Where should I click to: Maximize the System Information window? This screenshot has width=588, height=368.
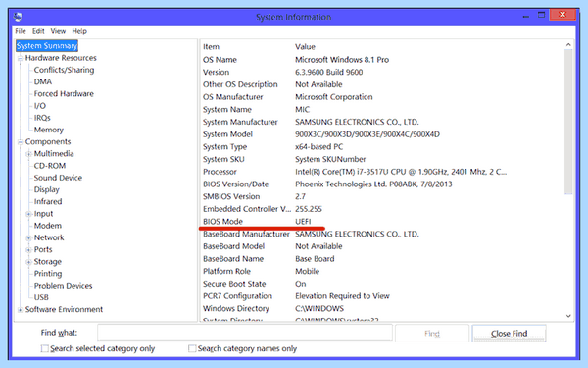click(x=541, y=16)
